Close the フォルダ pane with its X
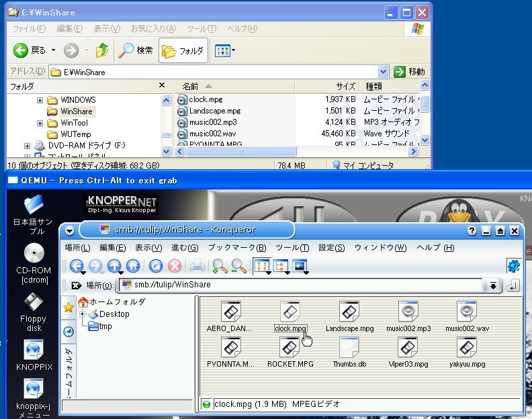This screenshot has width=532, height=419. [162, 85]
